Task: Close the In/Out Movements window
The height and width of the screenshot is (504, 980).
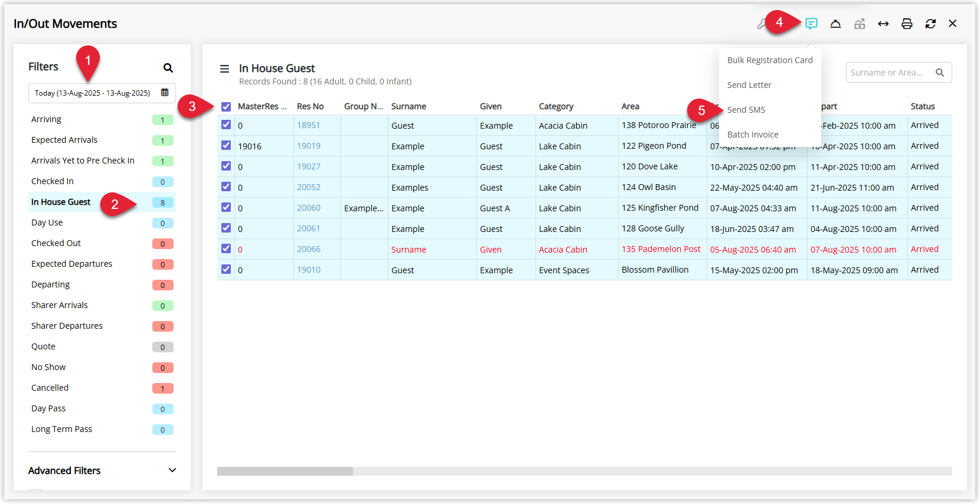Action: click(x=953, y=24)
